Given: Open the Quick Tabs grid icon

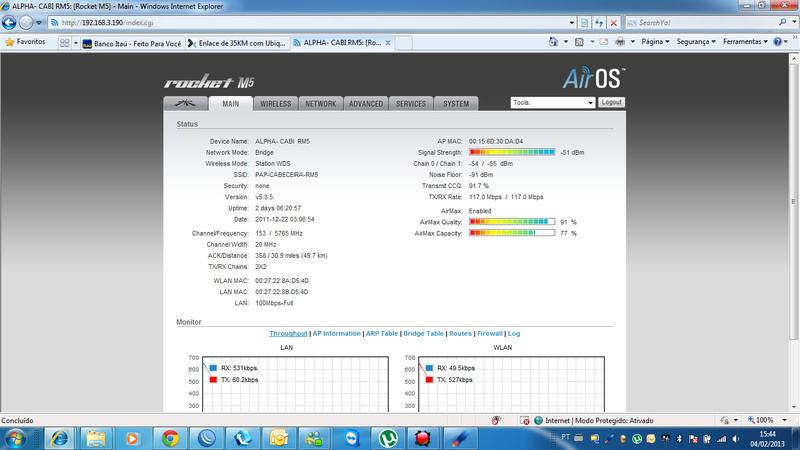Looking at the screenshot, I should pos(64,43).
